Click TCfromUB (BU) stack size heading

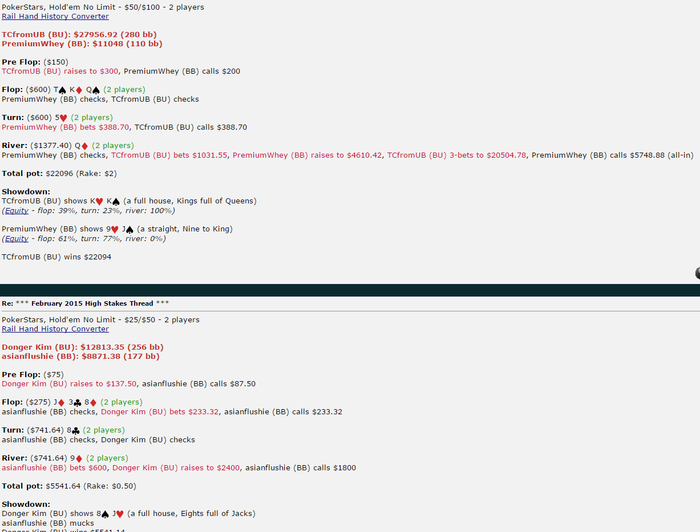pos(79,35)
